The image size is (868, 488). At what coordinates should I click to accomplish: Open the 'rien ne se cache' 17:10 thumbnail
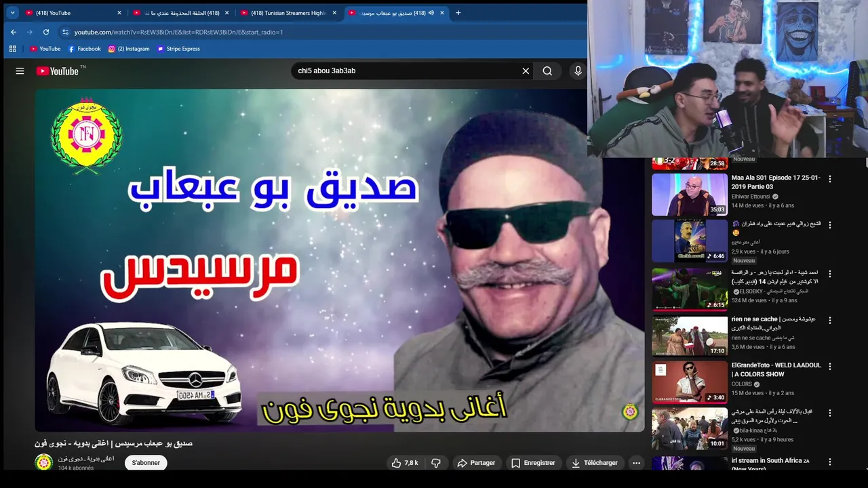coord(690,335)
